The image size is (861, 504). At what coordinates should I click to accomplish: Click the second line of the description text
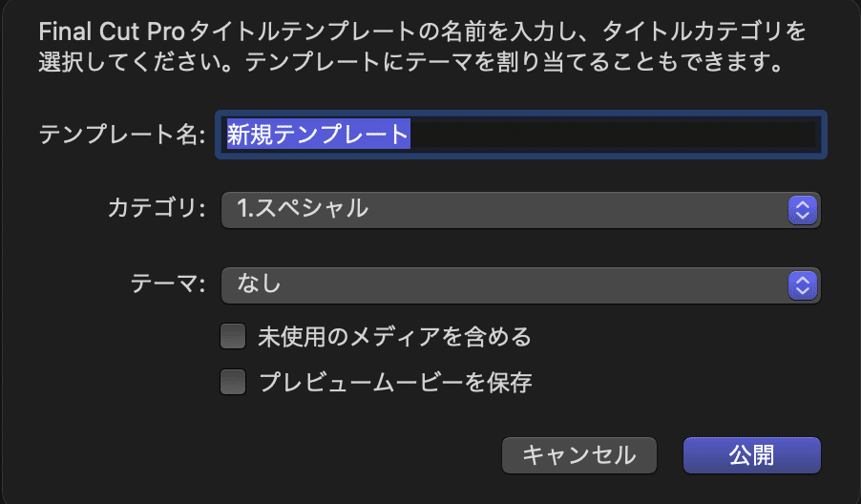pos(410,66)
